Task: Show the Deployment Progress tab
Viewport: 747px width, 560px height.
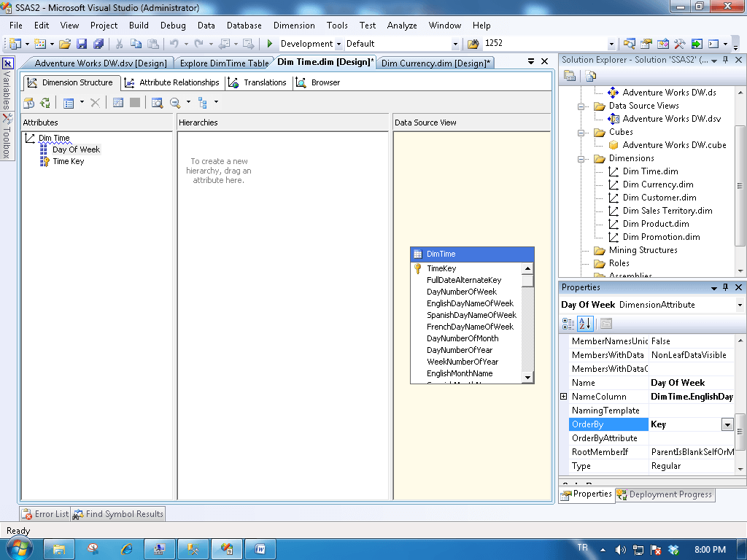Action: (x=665, y=494)
